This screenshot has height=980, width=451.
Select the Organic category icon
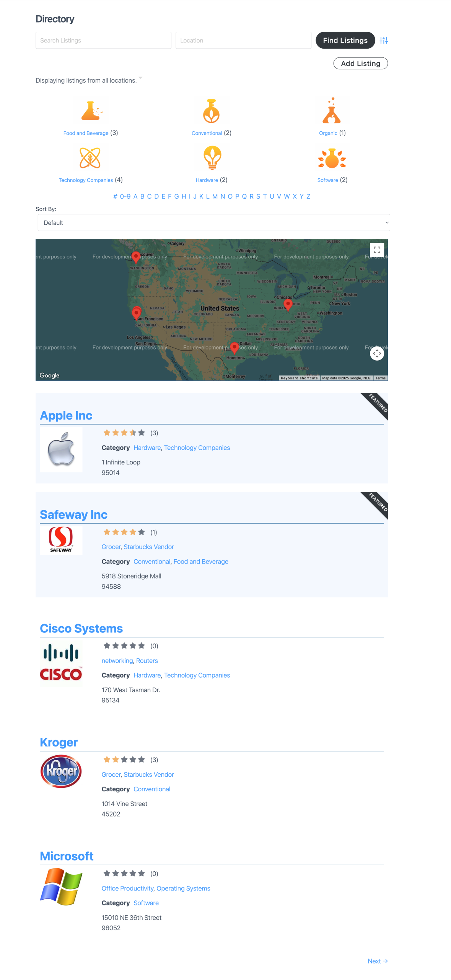coord(332,111)
